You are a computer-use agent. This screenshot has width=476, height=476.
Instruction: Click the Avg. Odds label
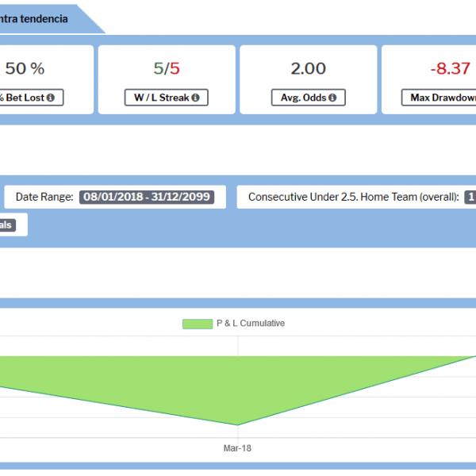pos(303,98)
